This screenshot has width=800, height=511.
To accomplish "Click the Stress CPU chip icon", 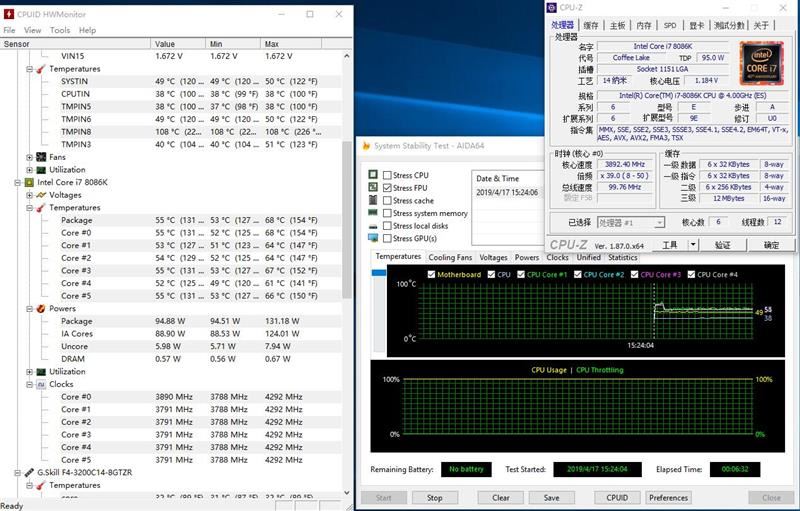I will [373, 175].
